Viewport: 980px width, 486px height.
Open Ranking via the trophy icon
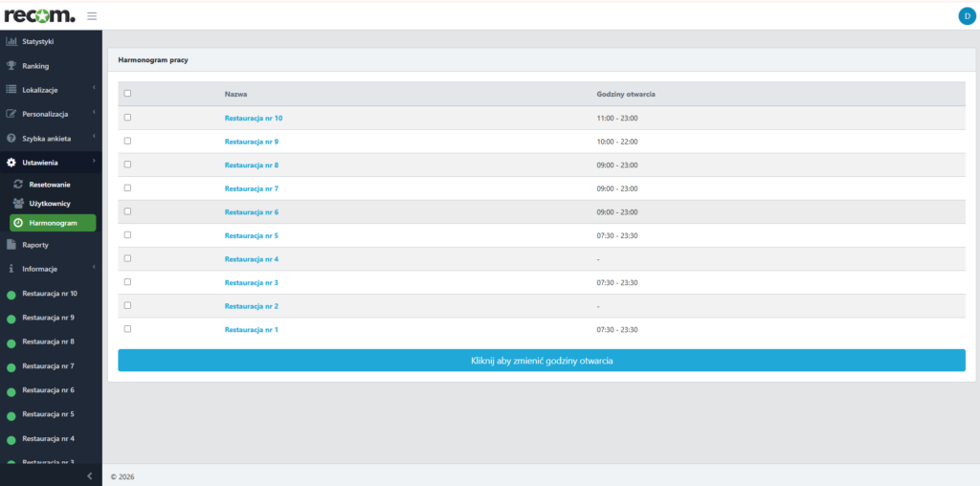point(11,66)
